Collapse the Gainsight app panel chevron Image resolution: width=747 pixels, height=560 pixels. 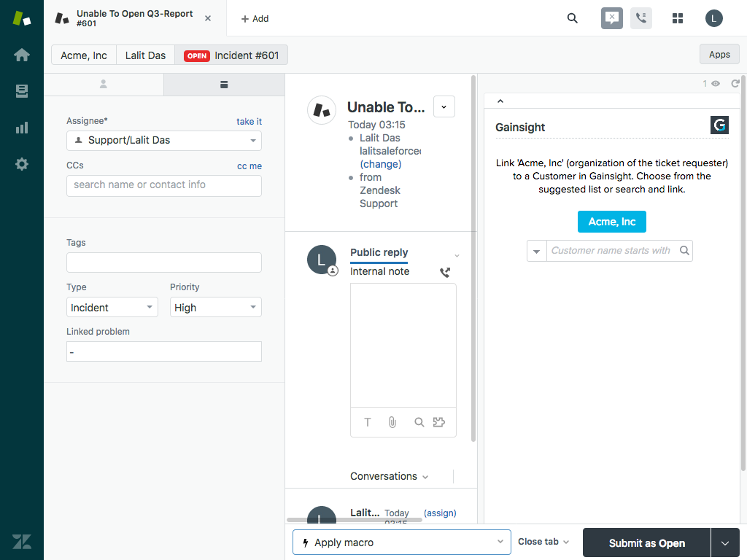coord(500,101)
